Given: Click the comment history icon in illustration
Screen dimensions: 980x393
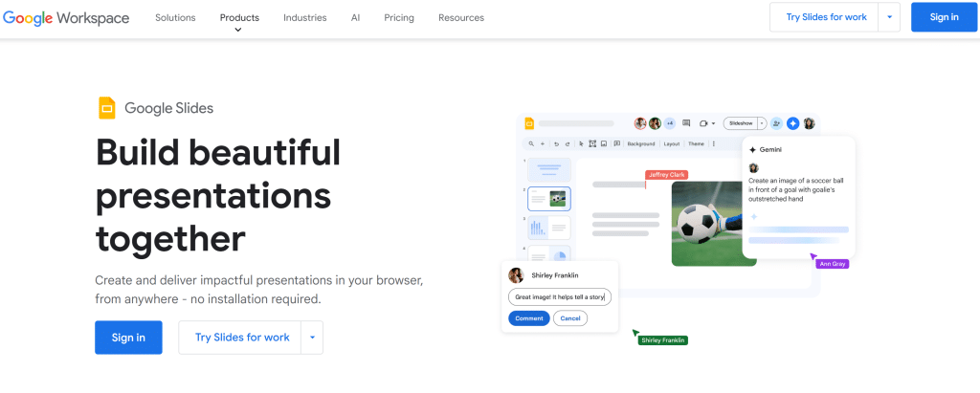Looking at the screenshot, I should (x=686, y=123).
